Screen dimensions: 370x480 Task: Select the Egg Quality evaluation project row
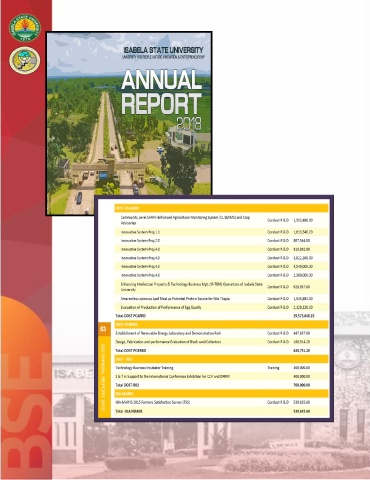[221, 307]
